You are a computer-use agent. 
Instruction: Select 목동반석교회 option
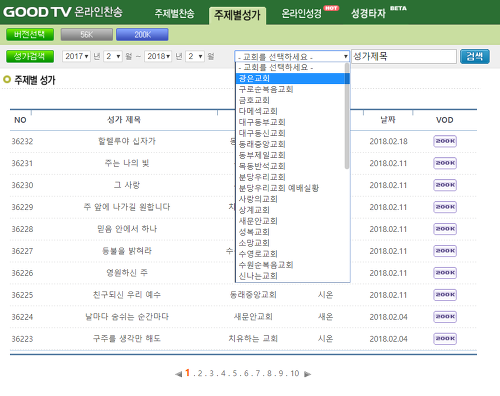point(290,166)
